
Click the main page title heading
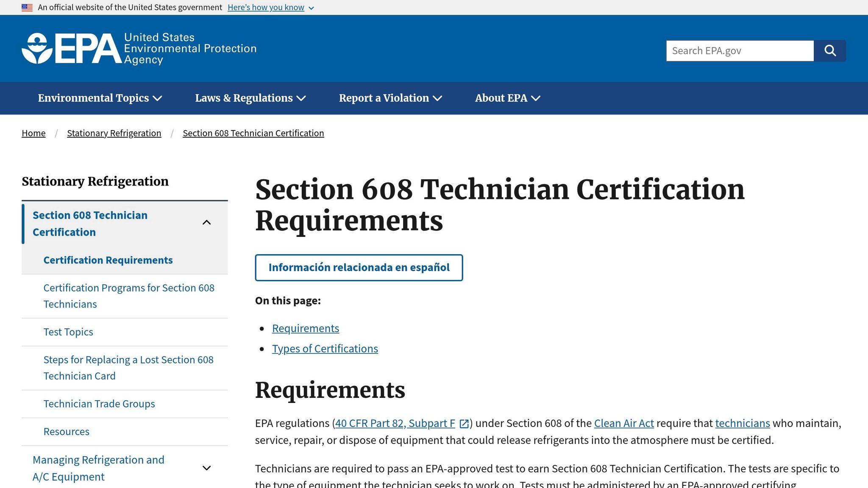click(x=500, y=205)
